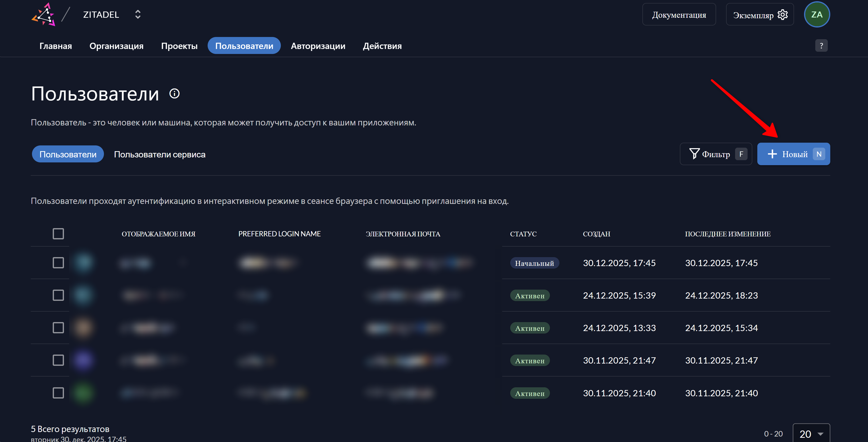The width and height of the screenshot is (868, 442).
Task: Toggle the select-all checkbox in table header
Action: click(58, 233)
